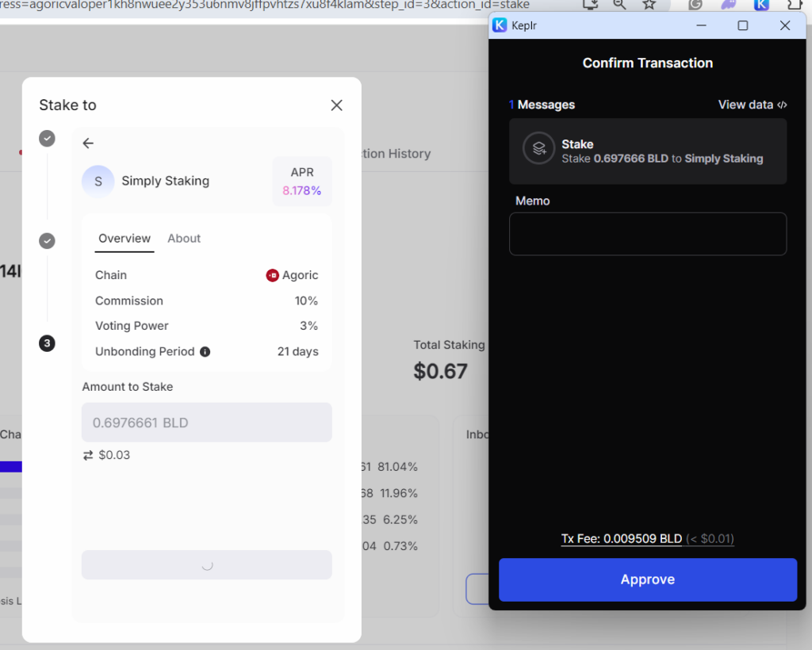Open View data for the transaction
The width and height of the screenshot is (812, 650).
point(752,105)
